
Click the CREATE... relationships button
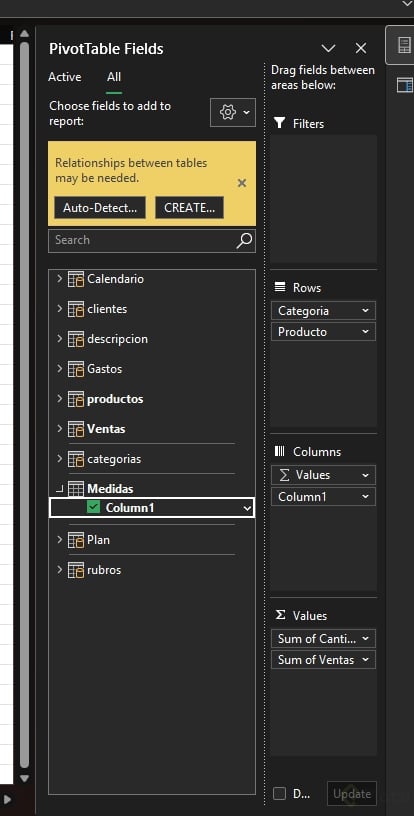(x=189, y=208)
